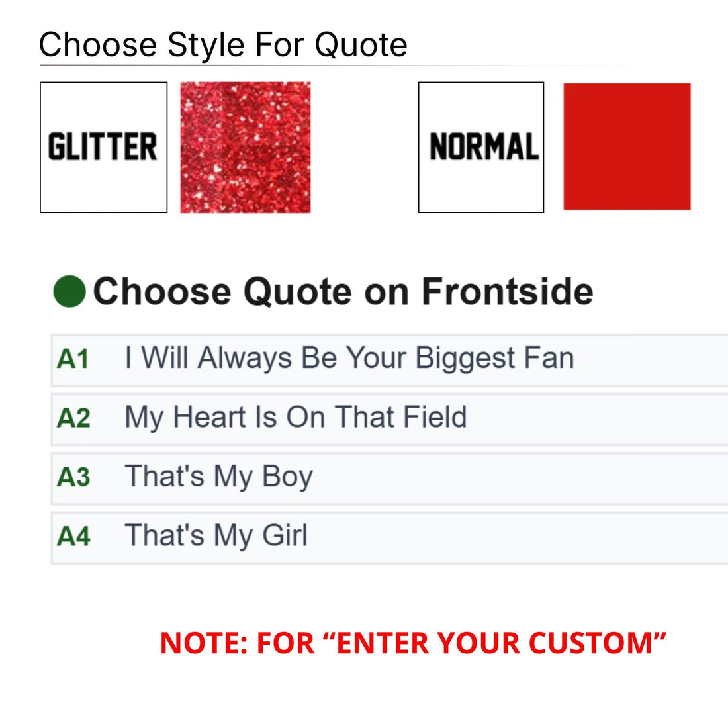Image resolution: width=728 pixels, height=728 pixels.
Task: Click the Choose Quote on Frontside heading
Action: click(x=343, y=292)
